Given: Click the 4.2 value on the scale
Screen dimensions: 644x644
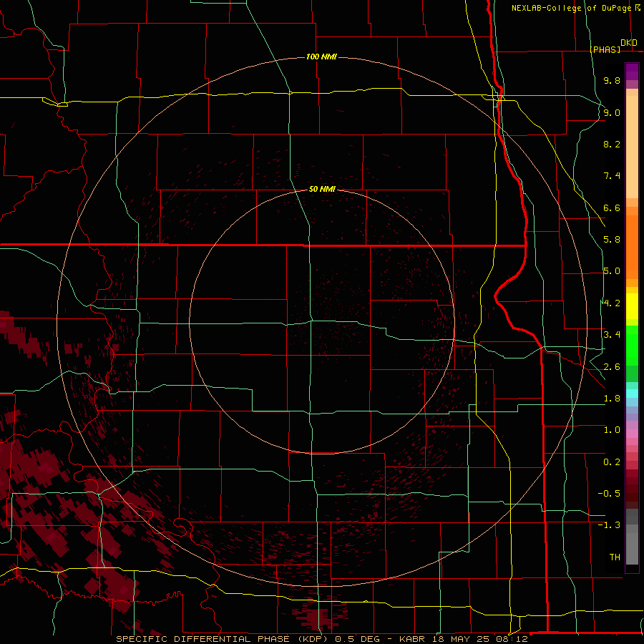Looking at the screenshot, I should pyautogui.click(x=612, y=303).
